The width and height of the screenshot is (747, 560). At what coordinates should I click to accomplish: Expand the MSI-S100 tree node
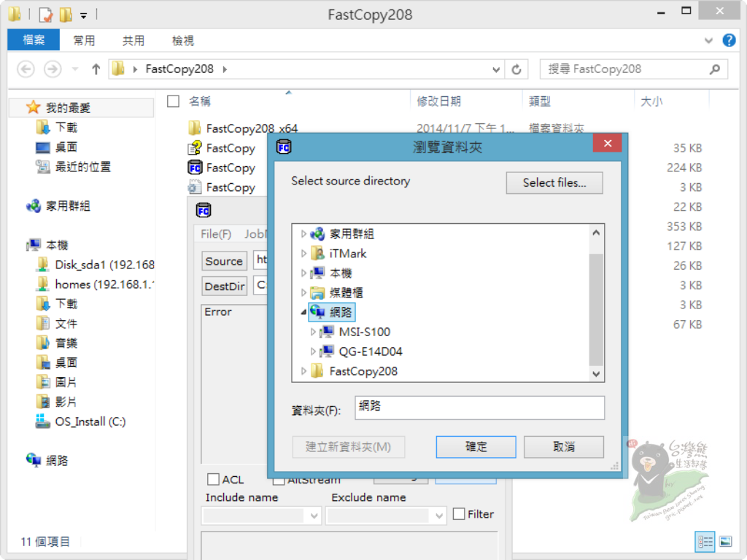click(x=312, y=332)
